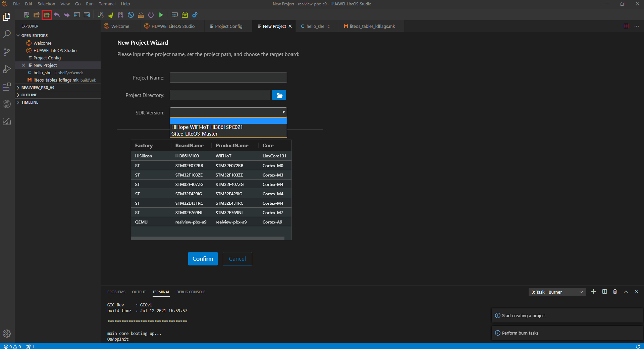Select the STM32F429IG board row
644x349 pixels.
(x=211, y=194)
